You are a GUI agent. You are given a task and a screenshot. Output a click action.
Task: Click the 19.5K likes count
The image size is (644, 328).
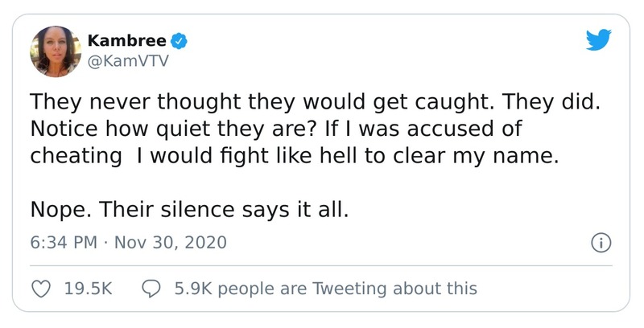87,288
